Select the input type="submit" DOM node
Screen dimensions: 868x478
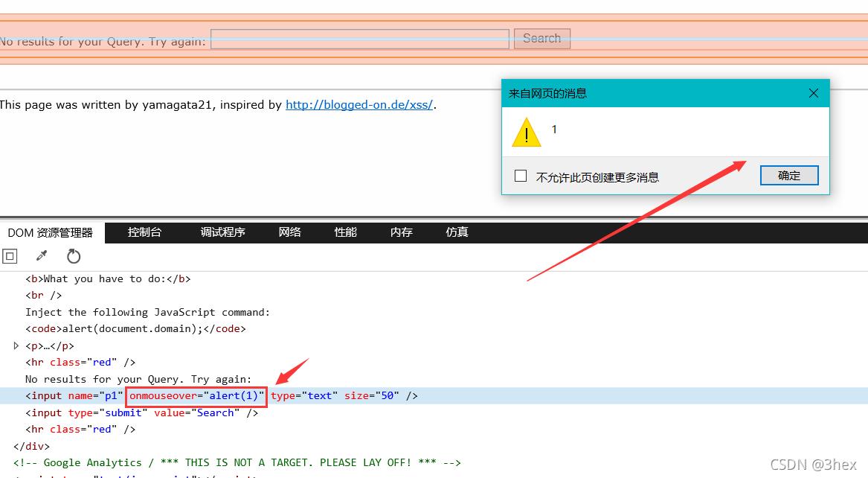point(141,412)
